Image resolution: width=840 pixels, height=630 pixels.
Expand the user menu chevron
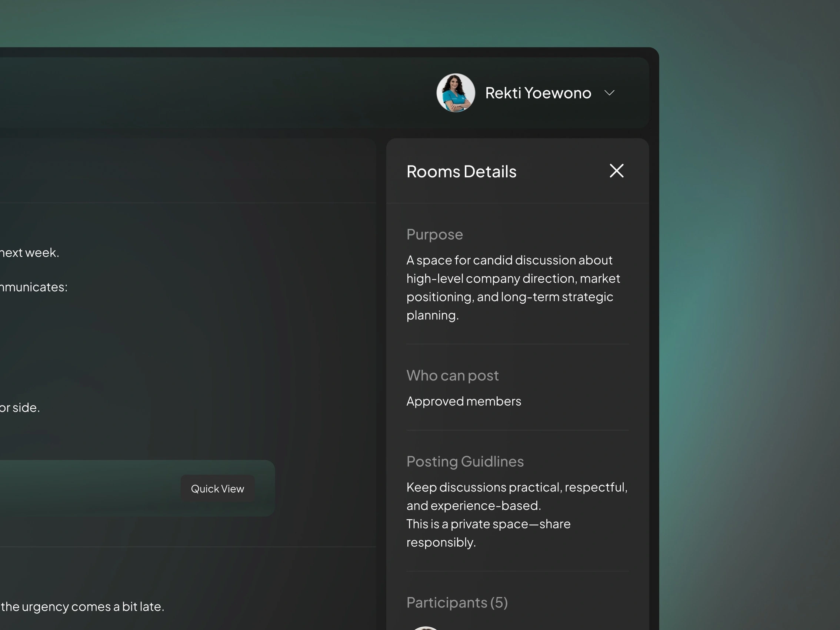[609, 93]
